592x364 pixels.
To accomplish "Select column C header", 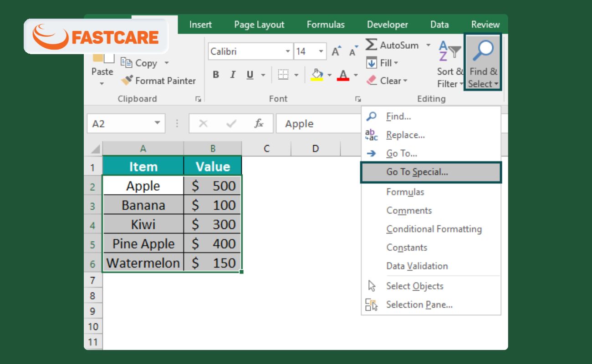I will (x=266, y=149).
